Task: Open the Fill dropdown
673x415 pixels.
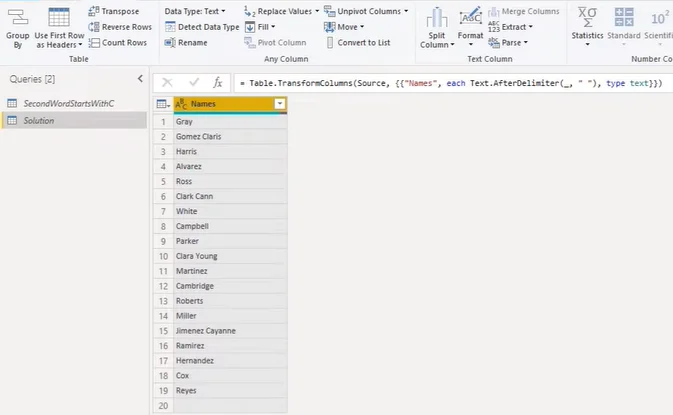Action: point(260,27)
